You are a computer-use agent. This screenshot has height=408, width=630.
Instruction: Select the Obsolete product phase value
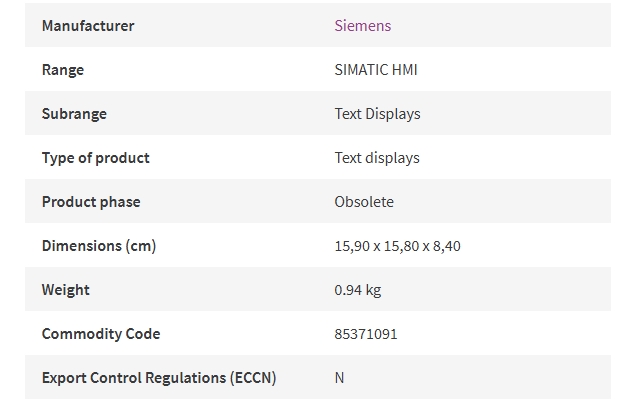[364, 202]
